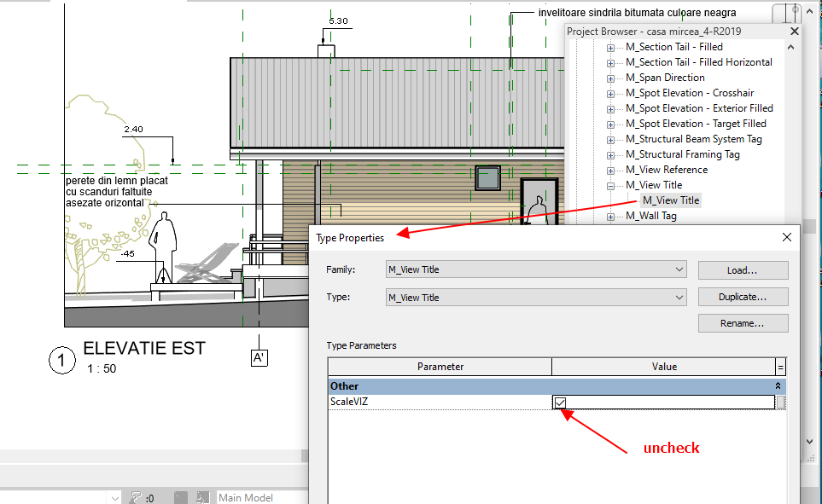Click the -45 spot elevation label
This screenshot has width=822, height=504.
click(x=127, y=254)
